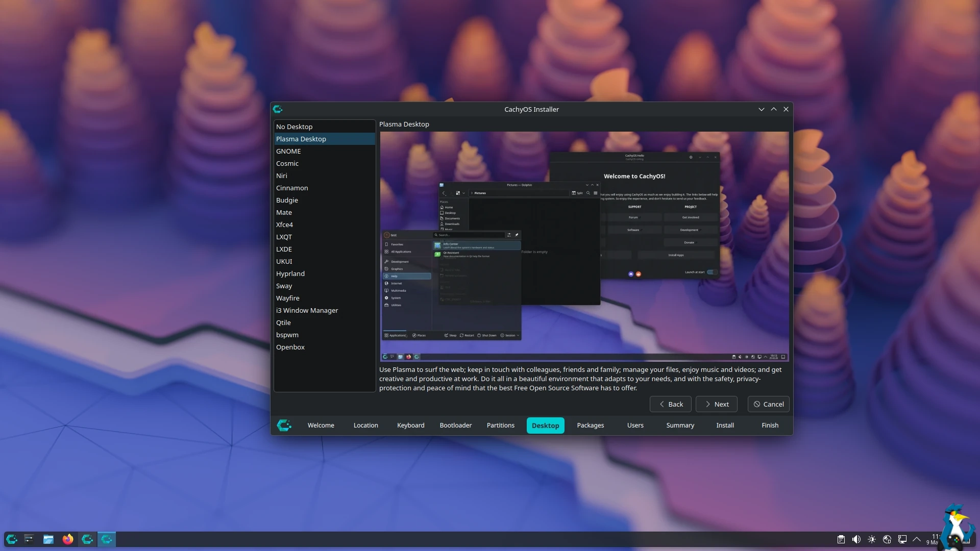The height and width of the screenshot is (551, 980).
Task: Select i3 Window Manager entry
Action: point(307,310)
